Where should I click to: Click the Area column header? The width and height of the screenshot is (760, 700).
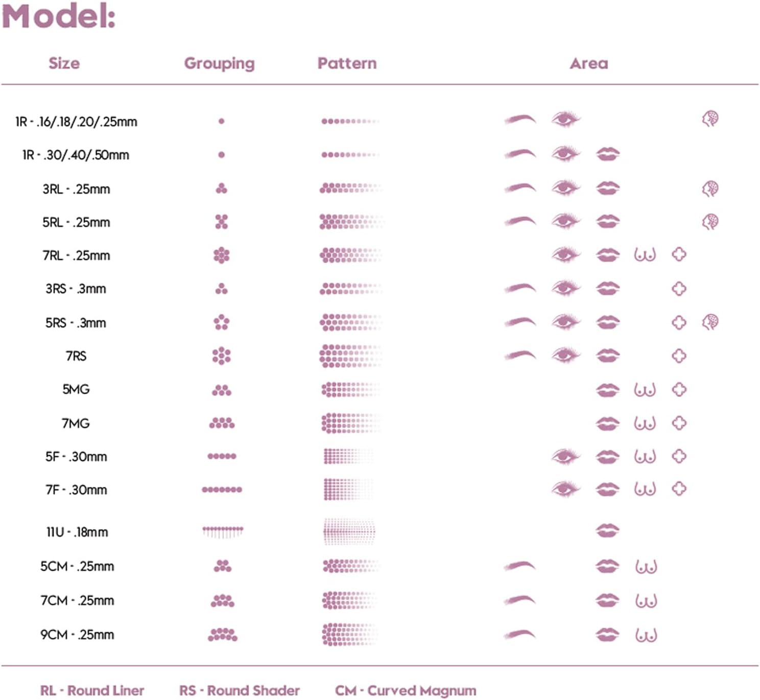click(x=589, y=63)
